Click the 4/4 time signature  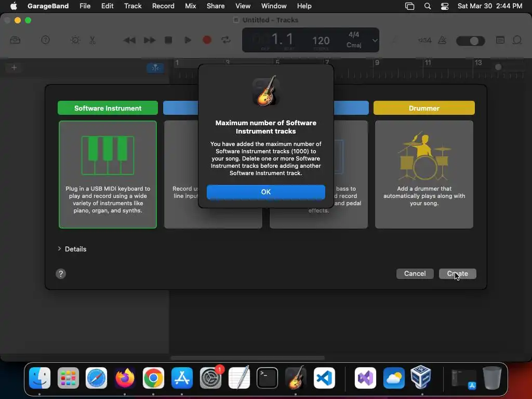click(x=354, y=35)
